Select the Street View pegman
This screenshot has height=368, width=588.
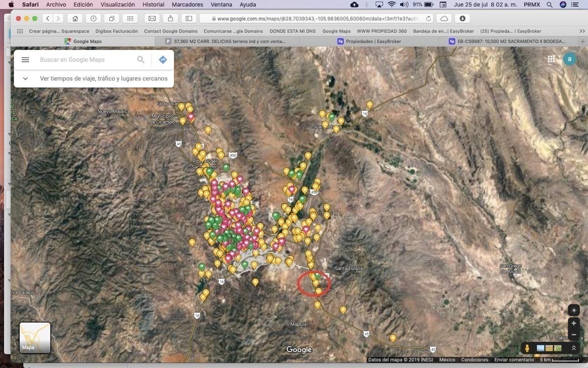click(527, 348)
